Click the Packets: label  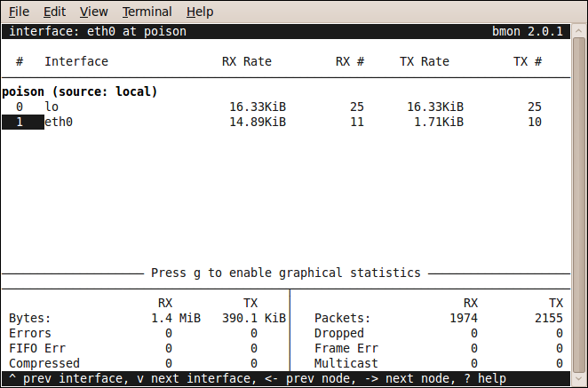click(342, 318)
